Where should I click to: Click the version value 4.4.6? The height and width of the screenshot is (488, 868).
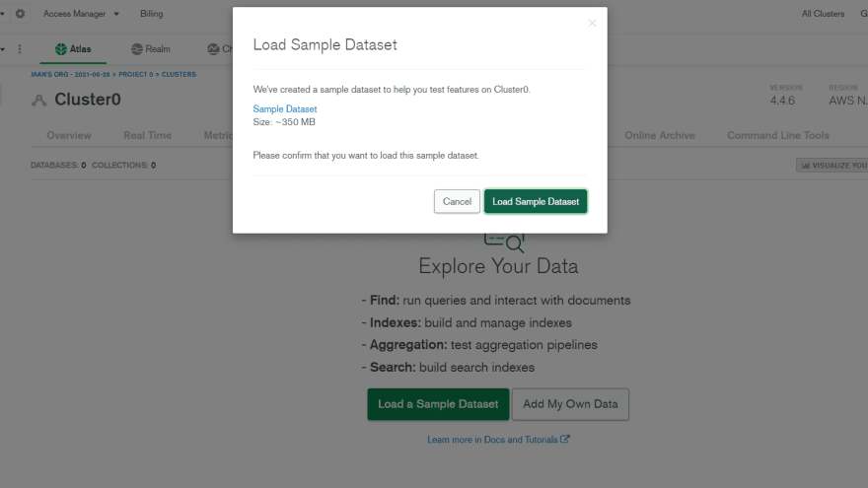coord(782,101)
